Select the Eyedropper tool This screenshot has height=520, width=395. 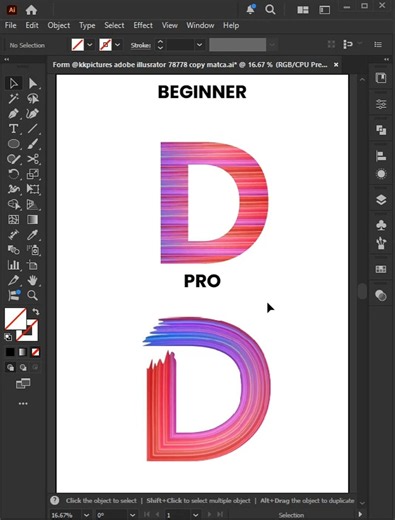(32, 235)
